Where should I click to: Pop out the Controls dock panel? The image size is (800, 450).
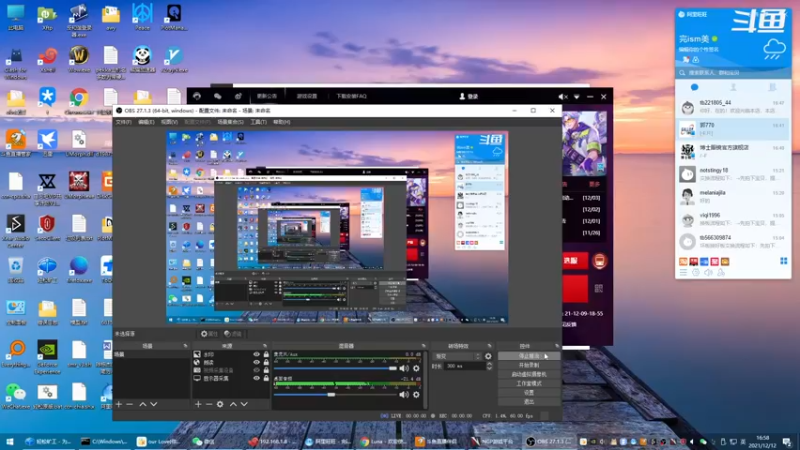557,346
